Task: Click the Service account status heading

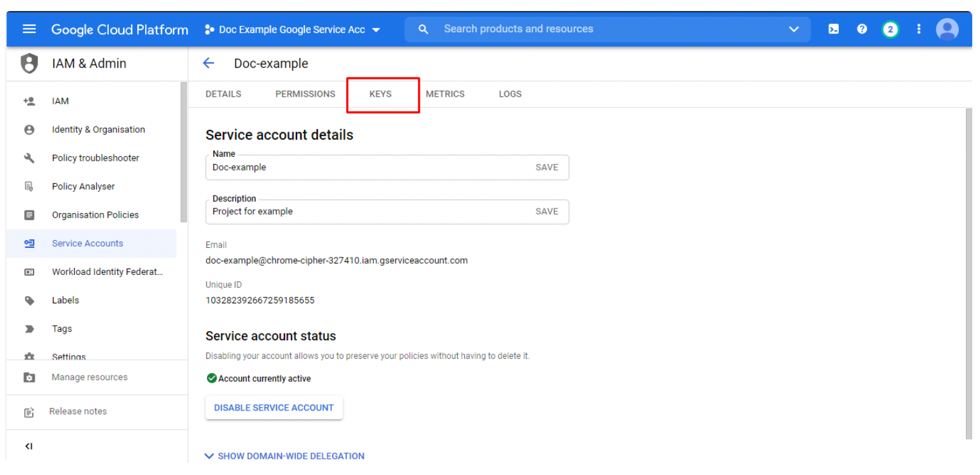Action: coord(271,336)
